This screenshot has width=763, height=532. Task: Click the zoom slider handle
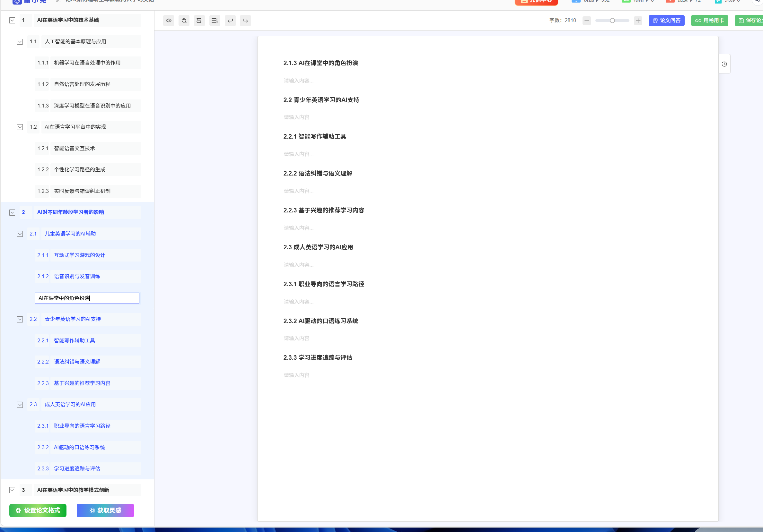[612, 21]
